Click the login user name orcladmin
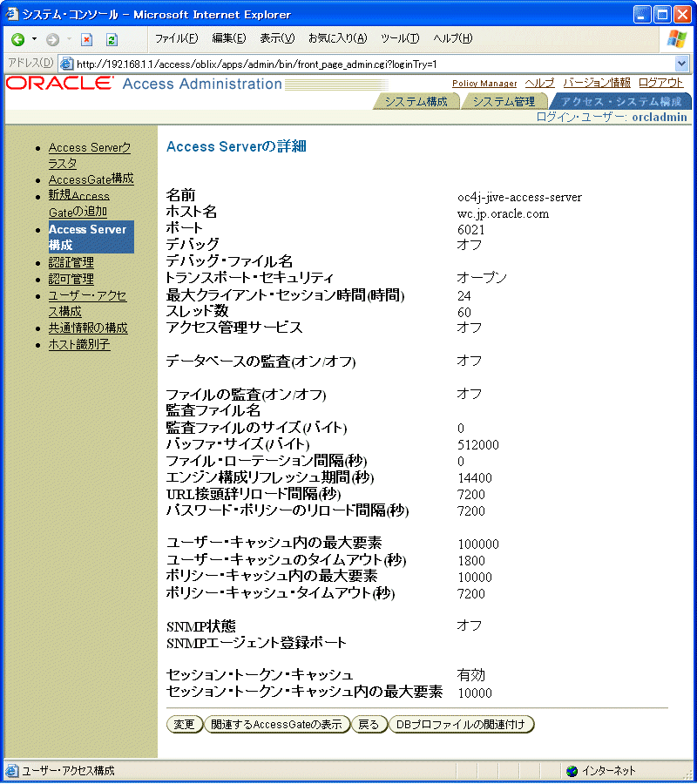The height and width of the screenshot is (784, 697). (x=660, y=117)
